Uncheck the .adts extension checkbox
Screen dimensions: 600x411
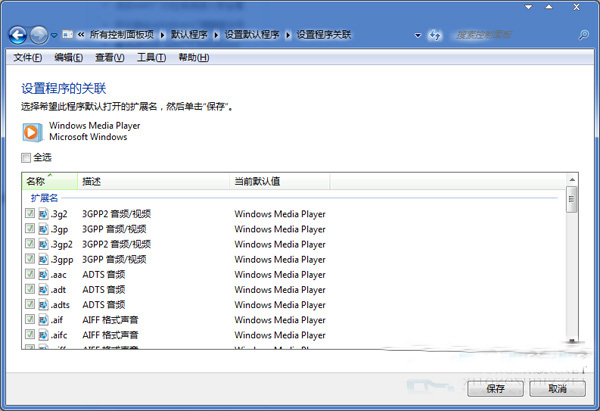click(x=30, y=304)
